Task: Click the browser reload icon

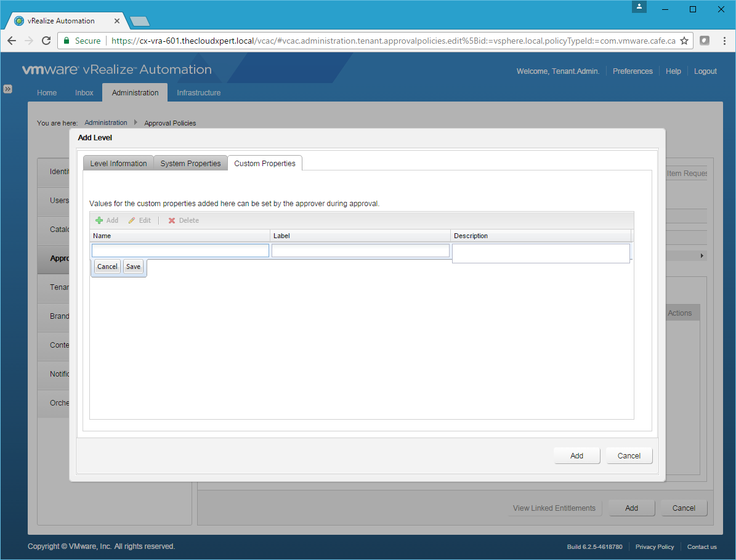Action: (46, 41)
